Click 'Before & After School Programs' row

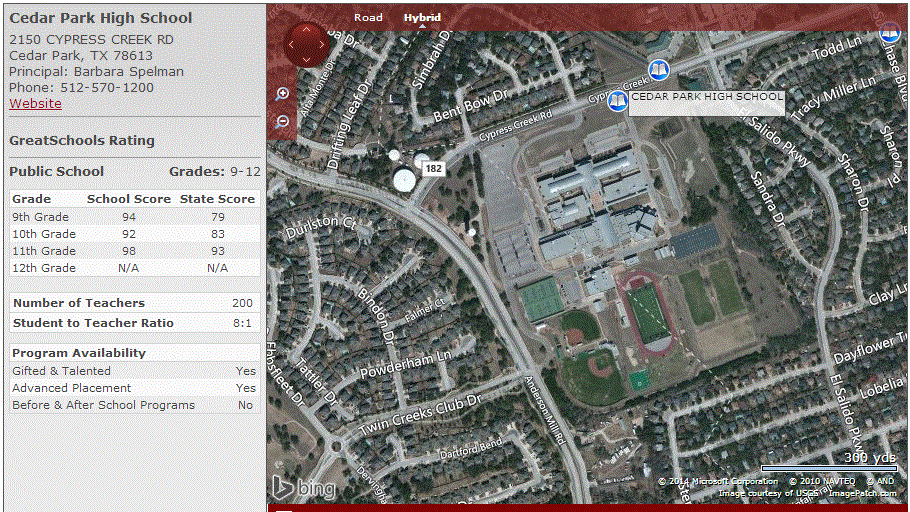pyautogui.click(x=135, y=405)
